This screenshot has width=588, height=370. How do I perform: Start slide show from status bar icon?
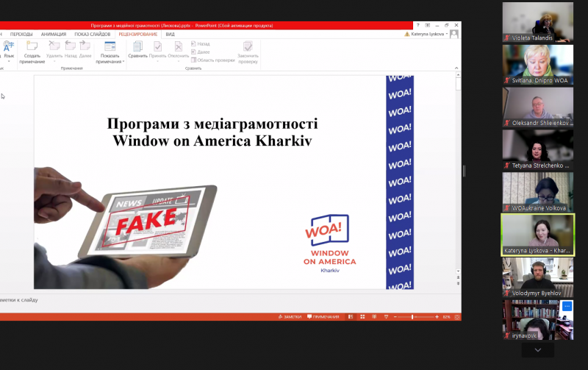point(387,317)
